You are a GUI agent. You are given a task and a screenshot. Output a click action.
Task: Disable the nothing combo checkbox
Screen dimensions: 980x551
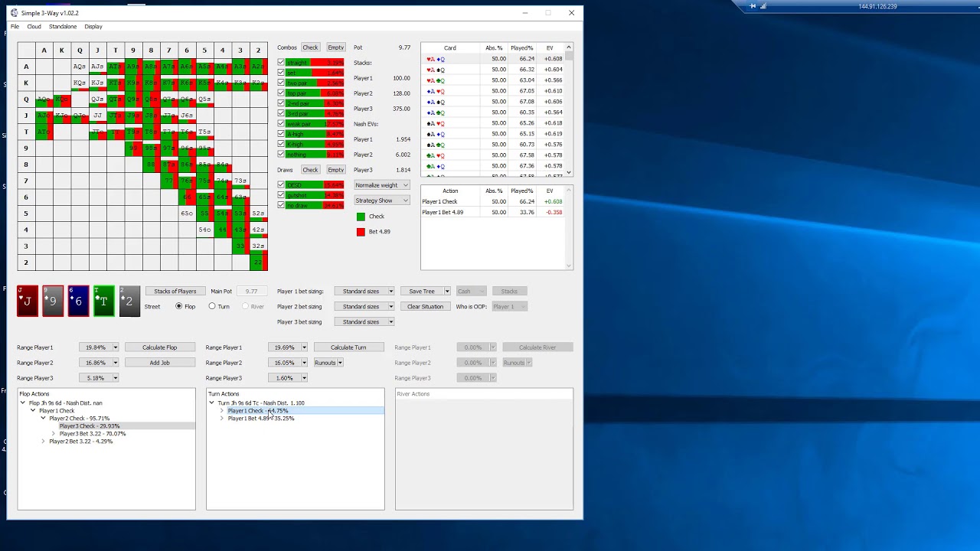(x=281, y=155)
